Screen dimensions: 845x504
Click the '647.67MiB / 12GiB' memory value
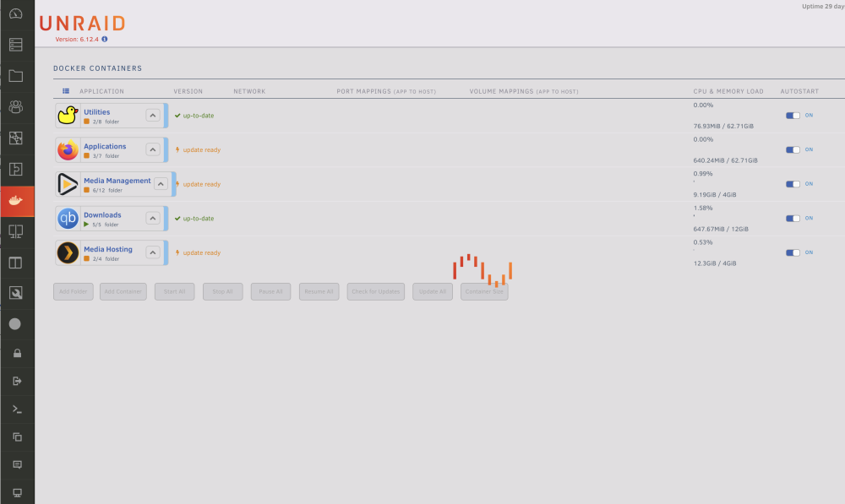click(721, 230)
